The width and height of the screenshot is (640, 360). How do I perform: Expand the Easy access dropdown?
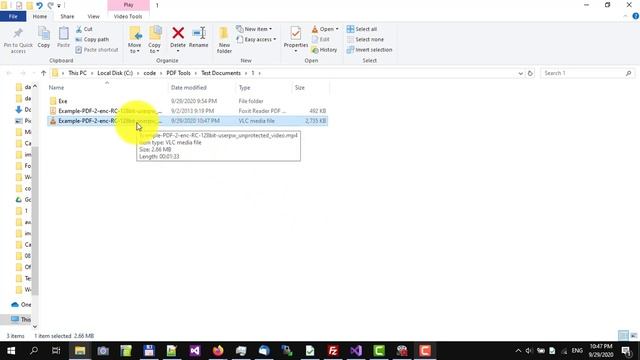tap(256, 39)
